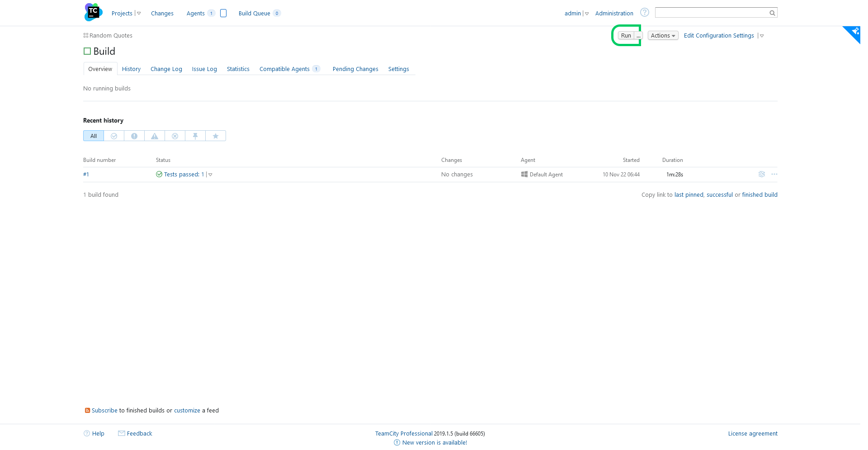Open the help question-mark icon

[645, 13]
